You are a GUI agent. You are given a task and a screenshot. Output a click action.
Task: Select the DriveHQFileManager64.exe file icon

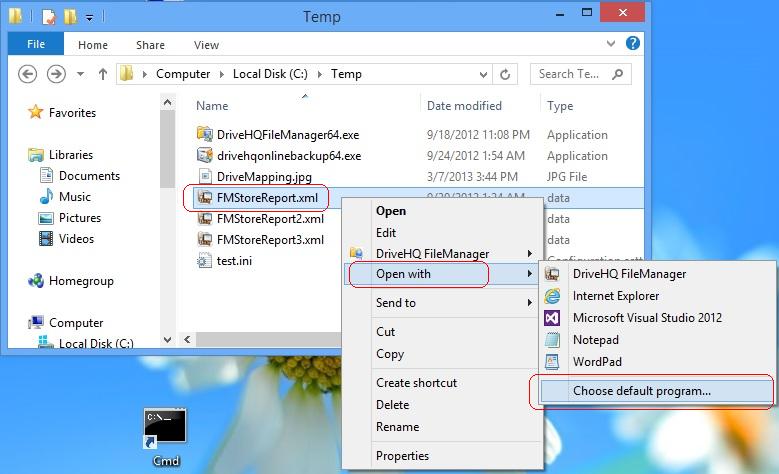205,134
